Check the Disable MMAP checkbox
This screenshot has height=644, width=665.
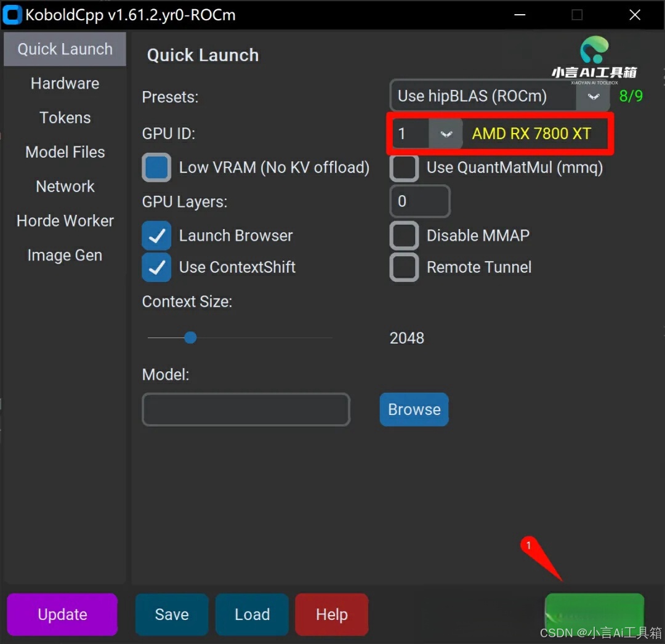[x=404, y=236]
